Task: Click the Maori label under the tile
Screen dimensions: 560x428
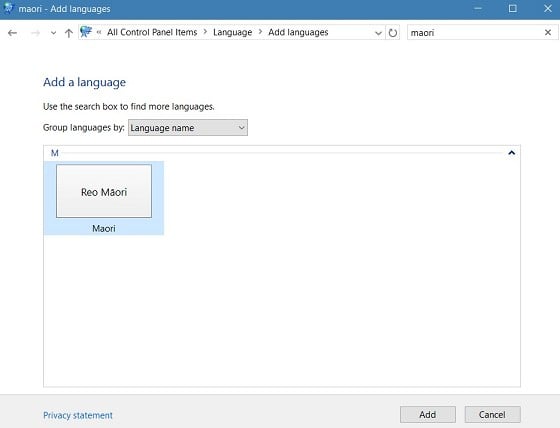Action: coord(104,228)
